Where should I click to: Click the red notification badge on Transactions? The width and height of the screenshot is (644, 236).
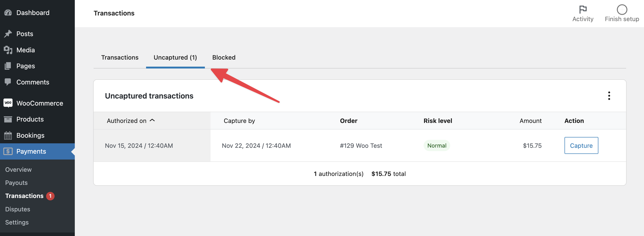51,196
